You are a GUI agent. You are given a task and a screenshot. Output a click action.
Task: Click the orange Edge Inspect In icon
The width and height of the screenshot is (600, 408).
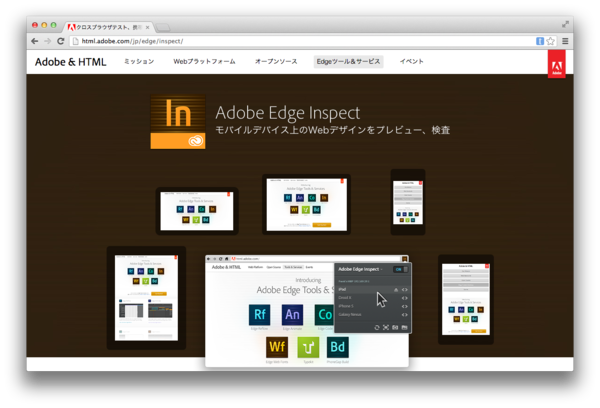(x=178, y=122)
